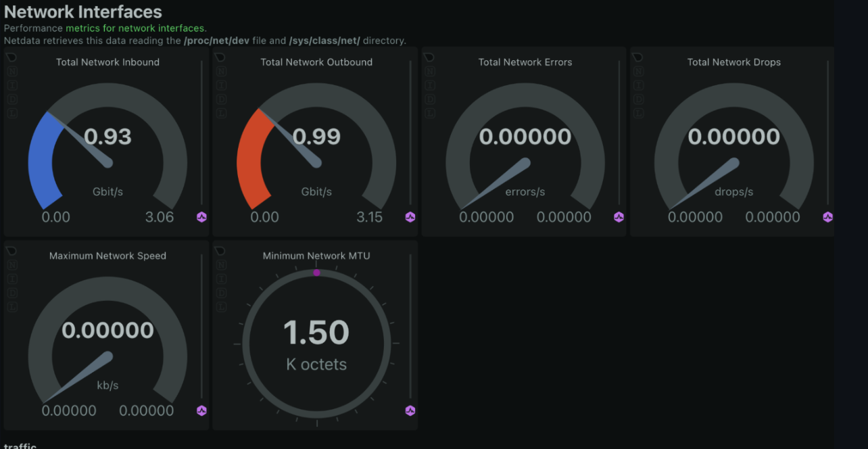Click the Network Interfaces section heading
Screen dimensions: 868x449
coord(82,11)
